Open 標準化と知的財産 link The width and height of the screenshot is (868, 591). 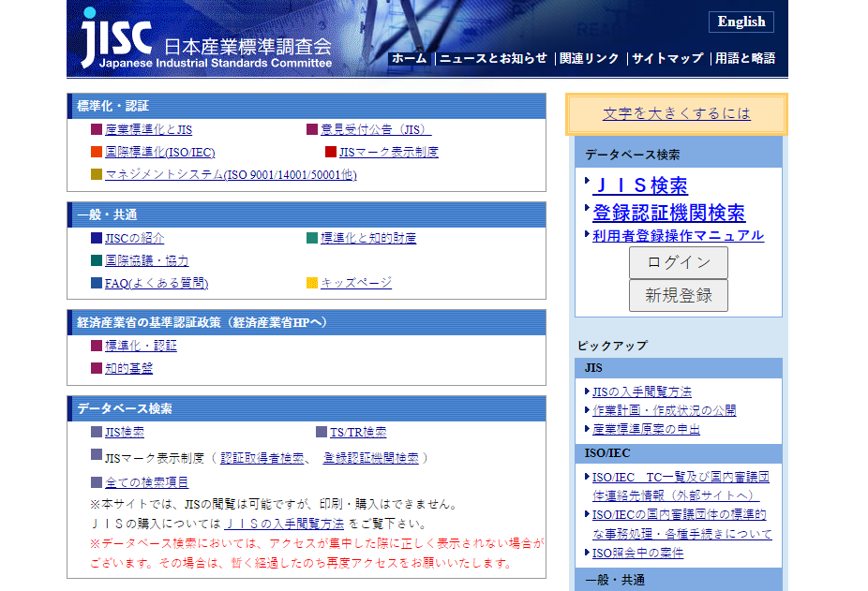(368, 239)
